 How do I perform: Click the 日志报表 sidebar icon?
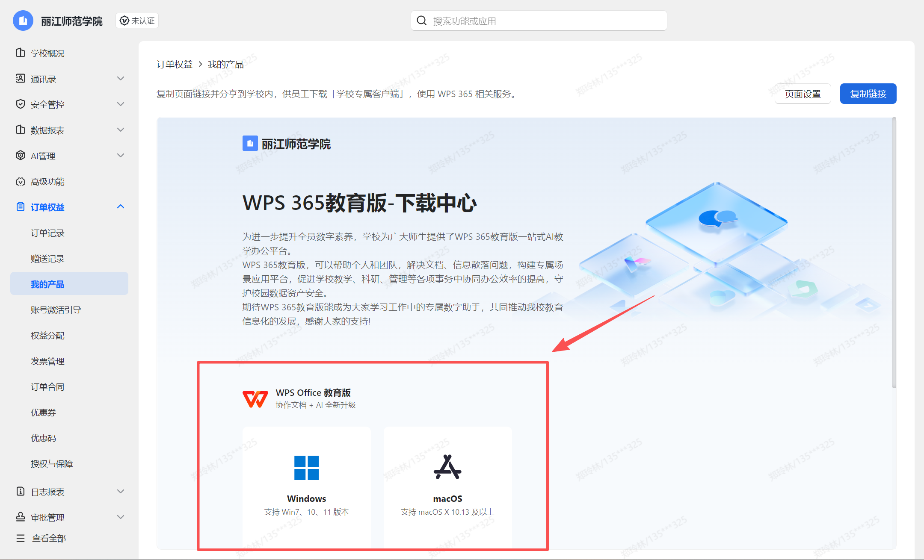pyautogui.click(x=20, y=491)
